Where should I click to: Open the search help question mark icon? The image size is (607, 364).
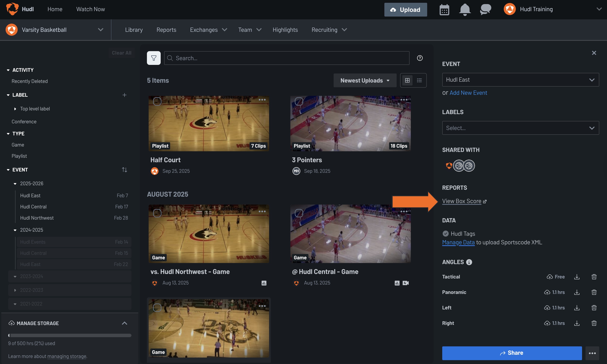(420, 58)
